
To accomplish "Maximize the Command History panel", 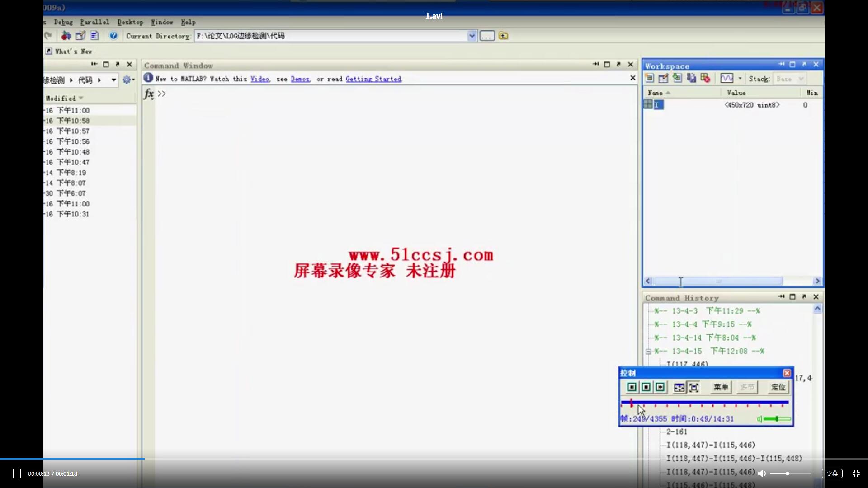I will coord(793,297).
